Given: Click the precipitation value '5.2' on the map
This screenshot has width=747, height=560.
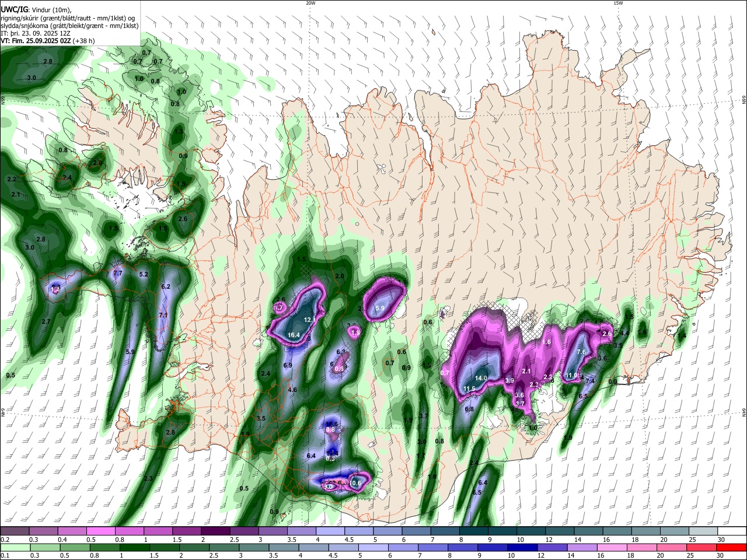Looking at the screenshot, I should 144,274.
